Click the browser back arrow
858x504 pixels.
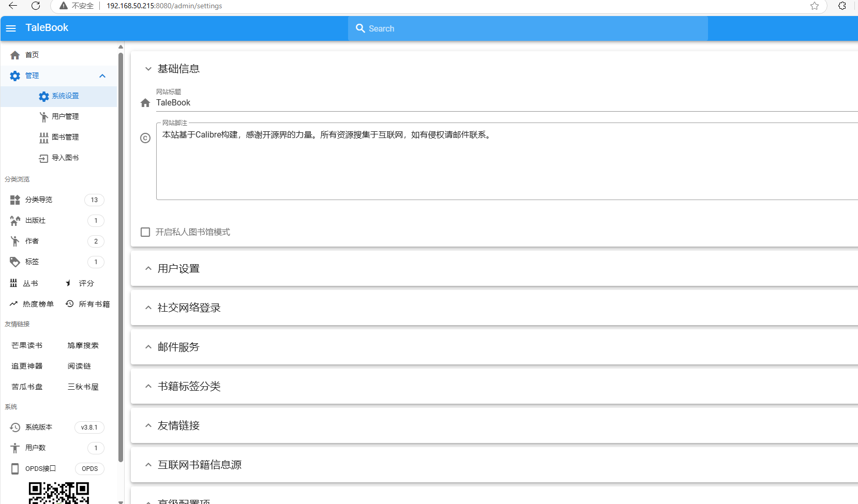(13, 6)
